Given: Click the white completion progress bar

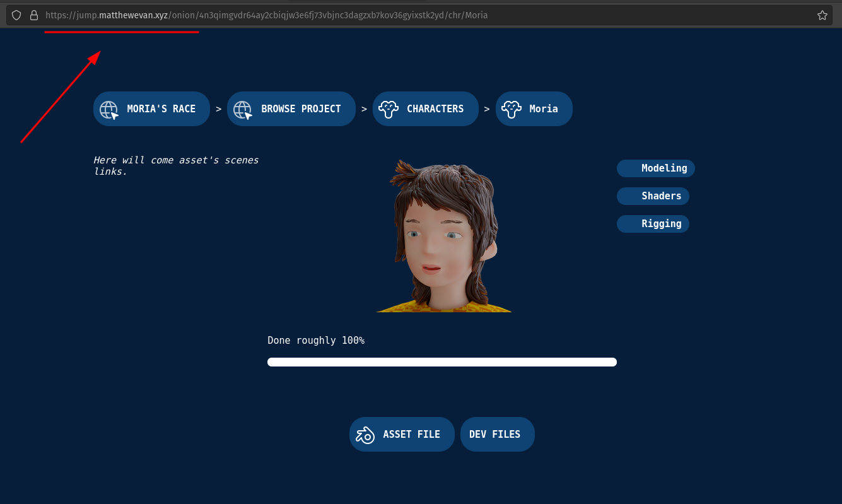Looking at the screenshot, I should (x=442, y=362).
